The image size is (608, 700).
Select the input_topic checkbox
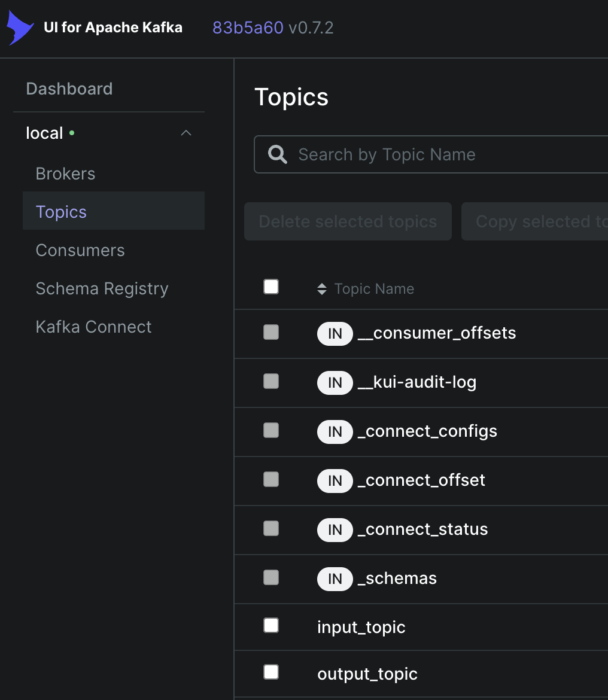(x=271, y=625)
